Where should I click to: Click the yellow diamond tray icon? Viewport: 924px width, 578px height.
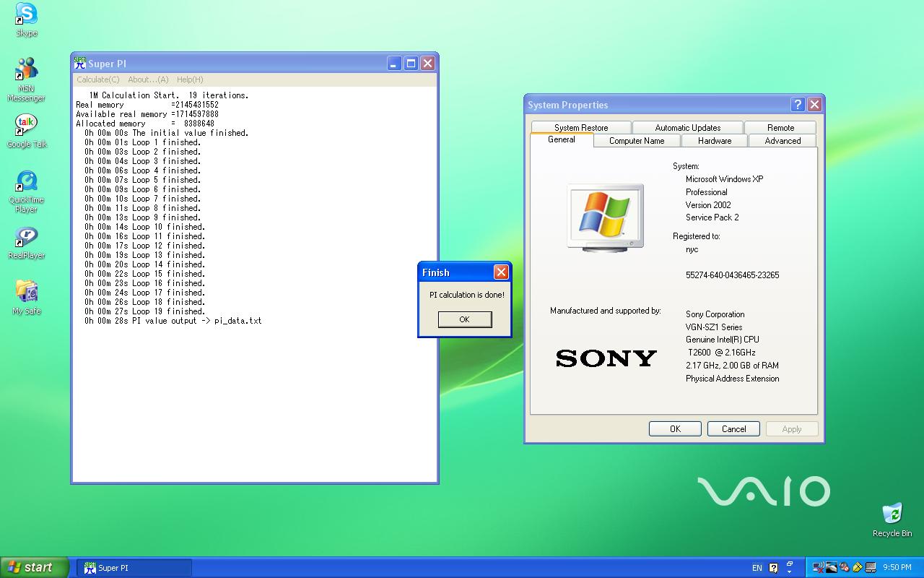858,567
